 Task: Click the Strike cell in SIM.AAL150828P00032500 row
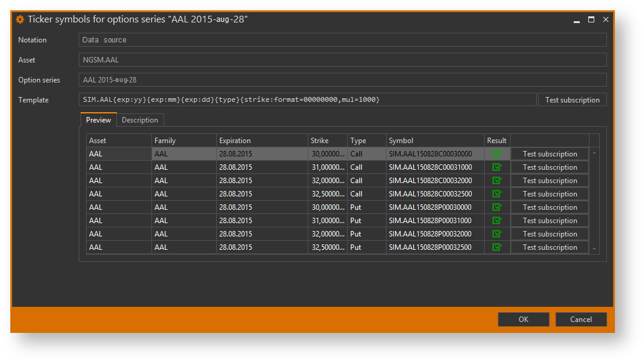[x=328, y=247]
